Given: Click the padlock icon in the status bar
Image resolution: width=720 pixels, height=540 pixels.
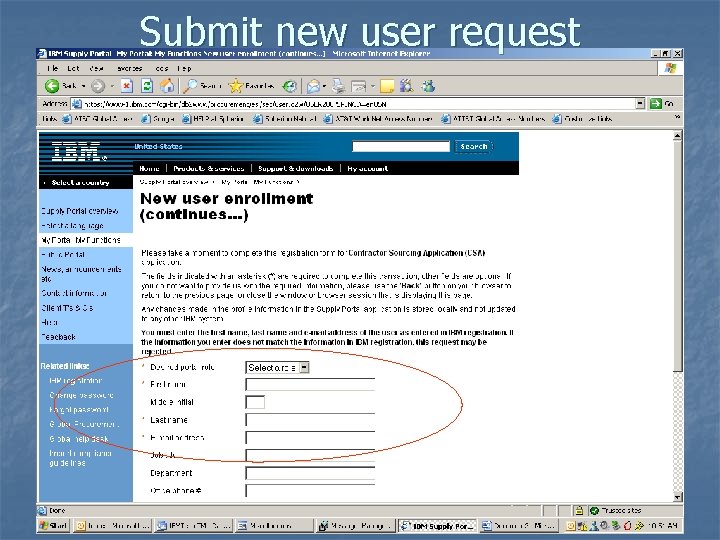Looking at the screenshot, I should pos(579,510).
